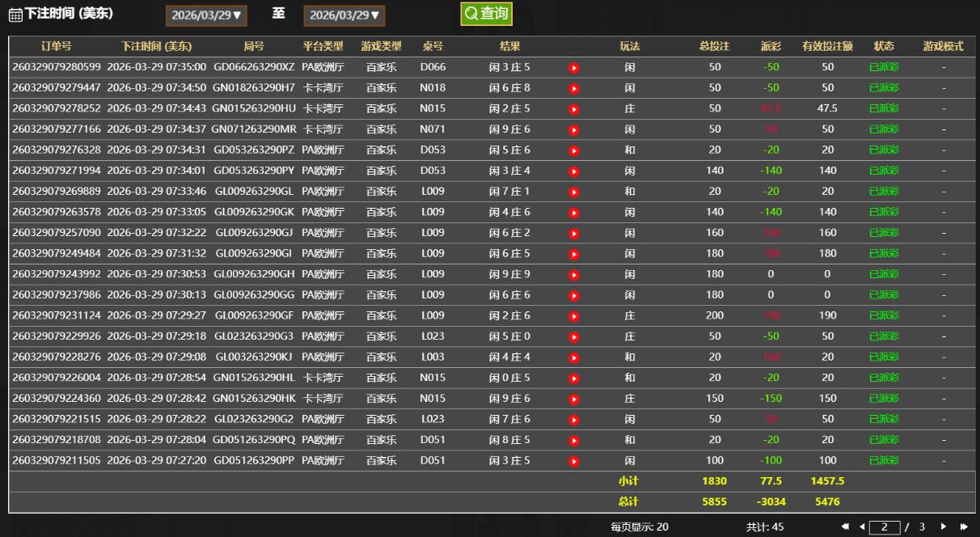Open video replay for order 260329079271994
The height and width of the screenshot is (537, 980).
(574, 171)
